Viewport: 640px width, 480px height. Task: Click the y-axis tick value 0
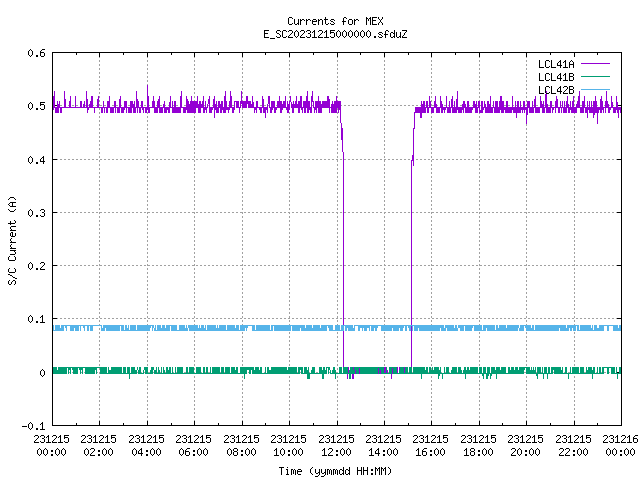[x=42, y=373]
